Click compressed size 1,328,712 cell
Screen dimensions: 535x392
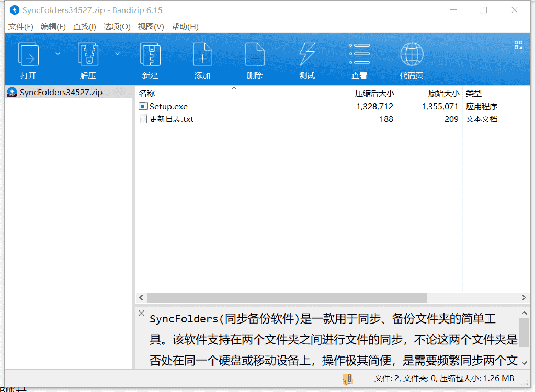point(374,106)
